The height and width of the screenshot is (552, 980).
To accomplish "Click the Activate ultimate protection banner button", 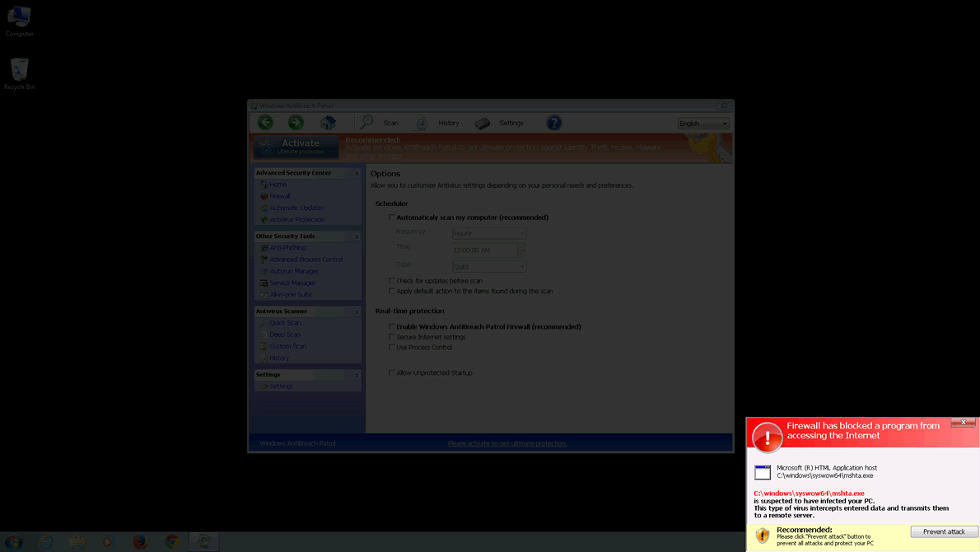I will click(x=296, y=147).
